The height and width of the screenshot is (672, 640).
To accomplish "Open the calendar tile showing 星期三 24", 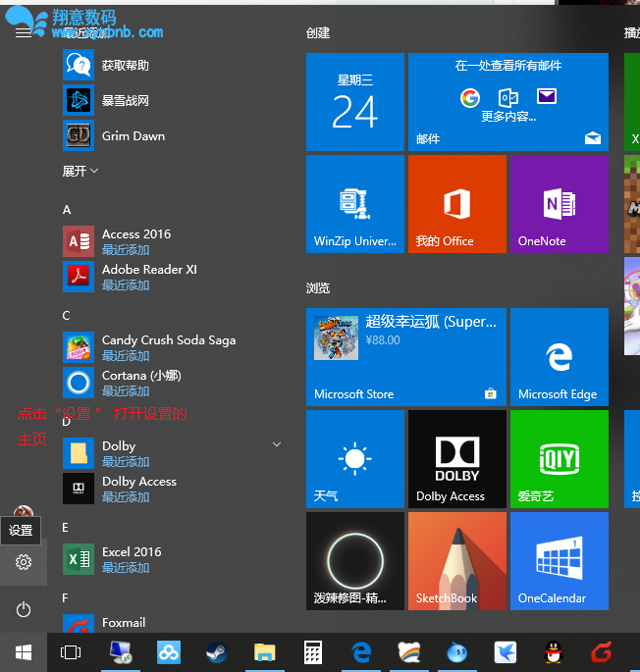I will tap(355, 102).
